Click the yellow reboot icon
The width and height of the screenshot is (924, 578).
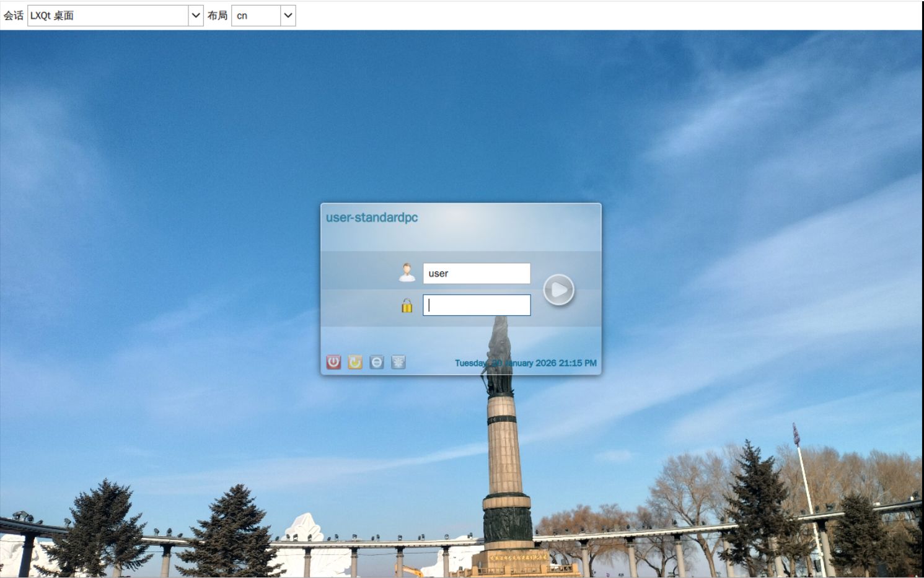(x=355, y=362)
